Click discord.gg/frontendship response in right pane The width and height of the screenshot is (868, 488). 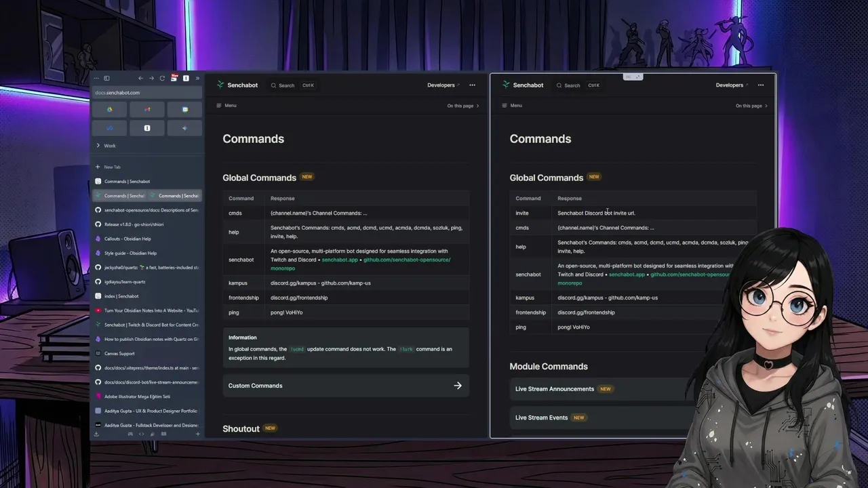click(x=586, y=312)
